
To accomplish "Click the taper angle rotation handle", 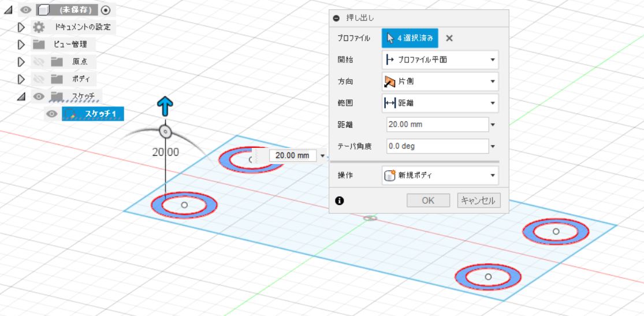I will tap(165, 132).
